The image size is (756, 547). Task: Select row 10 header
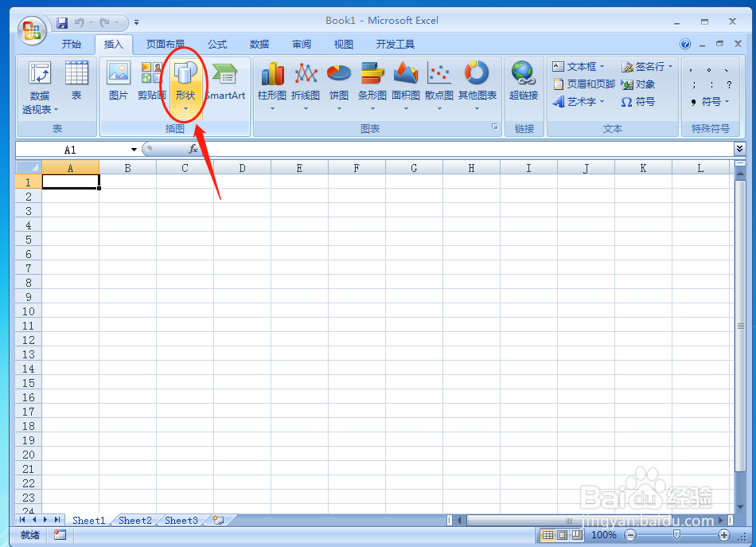(x=29, y=311)
